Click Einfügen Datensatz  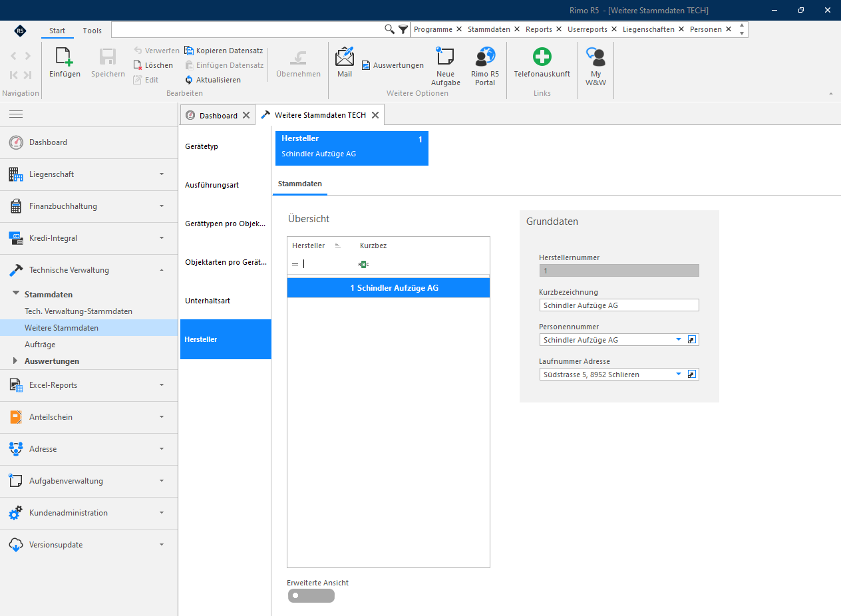(224, 65)
